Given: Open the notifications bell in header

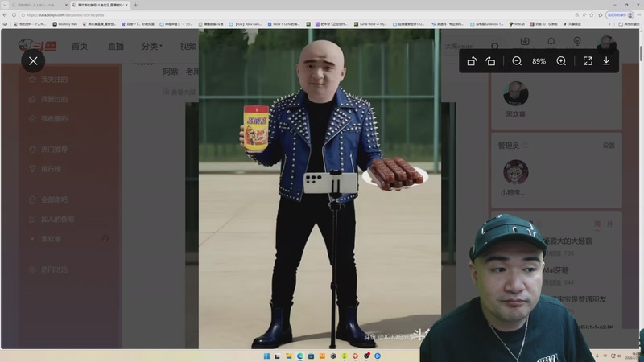Looking at the screenshot, I should pyautogui.click(x=551, y=42).
